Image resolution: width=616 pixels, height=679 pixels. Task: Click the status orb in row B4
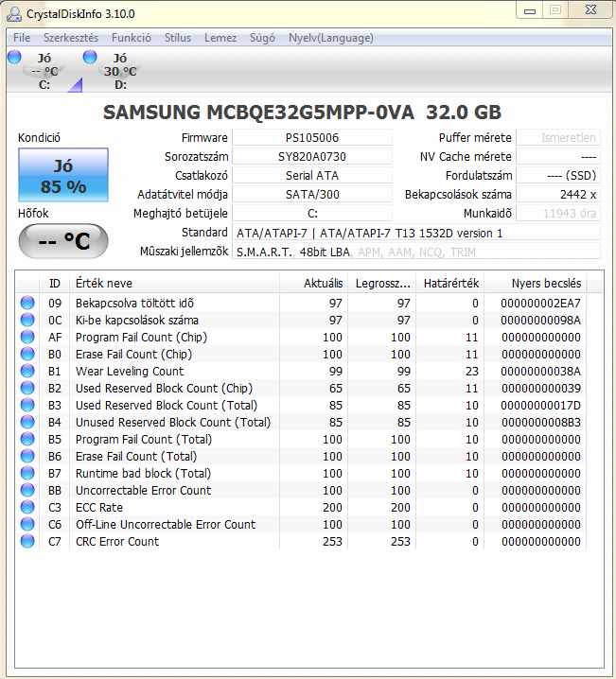27,422
